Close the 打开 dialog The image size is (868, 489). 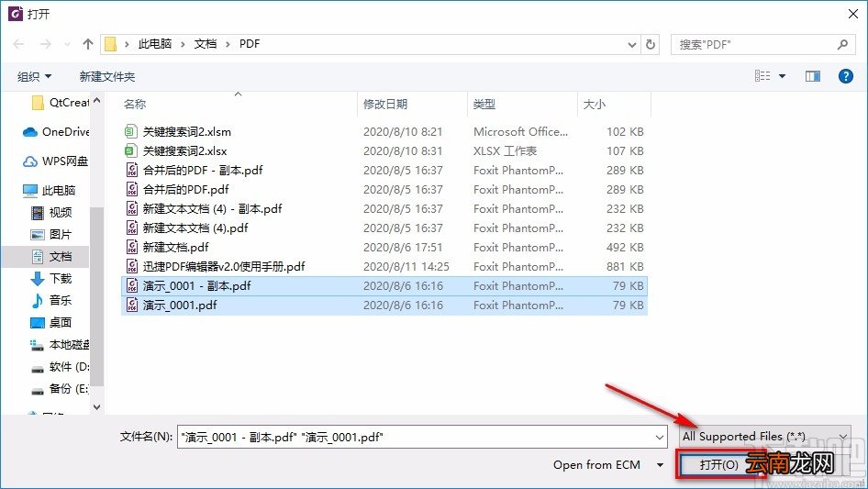tap(853, 14)
